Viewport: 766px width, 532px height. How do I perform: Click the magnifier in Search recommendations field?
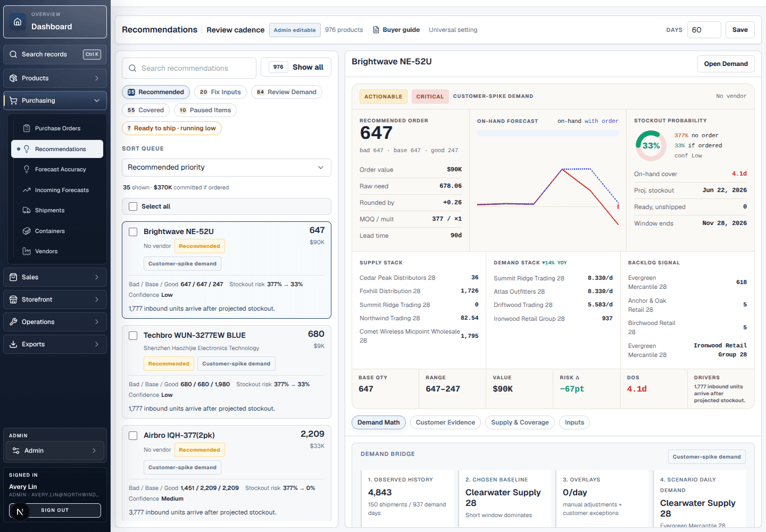click(x=132, y=68)
